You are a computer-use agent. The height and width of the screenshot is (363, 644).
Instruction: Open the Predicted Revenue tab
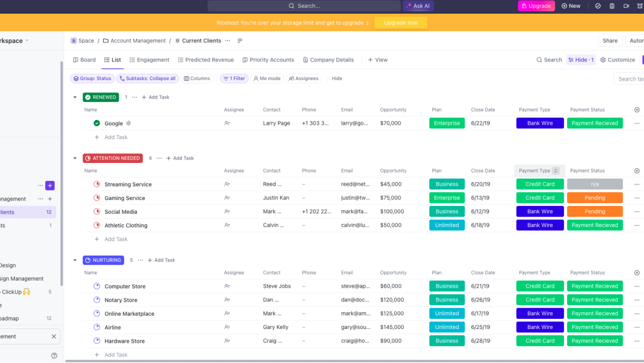coord(206,60)
